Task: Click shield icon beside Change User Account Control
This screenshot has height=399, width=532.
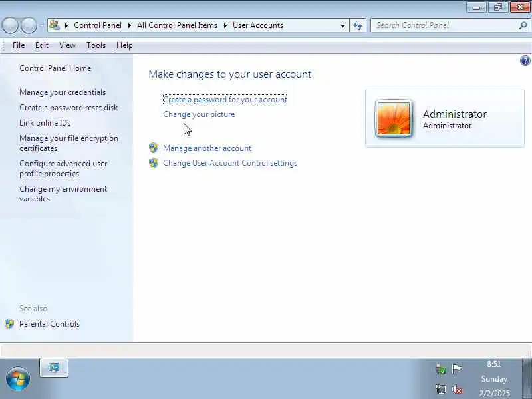Action: 154,163
